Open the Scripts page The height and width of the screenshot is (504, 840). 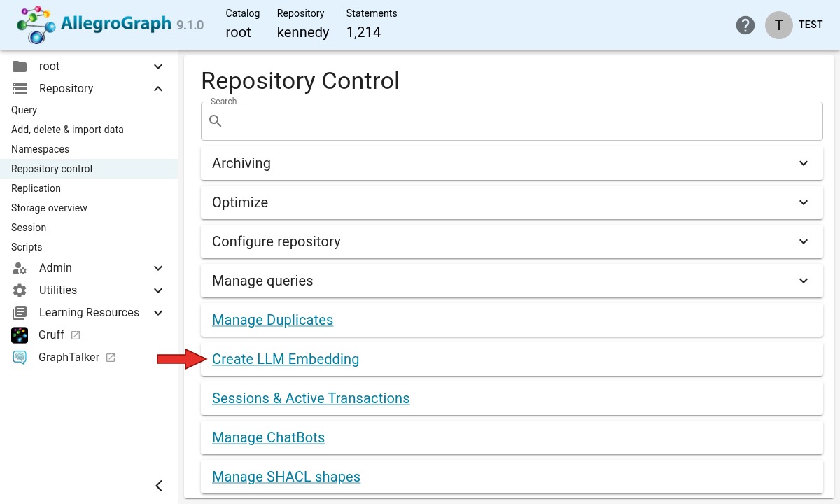(x=27, y=247)
